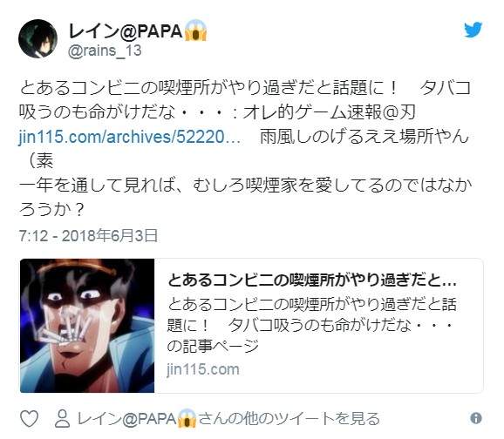The height and width of the screenshot is (439, 504).
Task: Open the レイン@PAPA display name in the header
Action: [126, 31]
